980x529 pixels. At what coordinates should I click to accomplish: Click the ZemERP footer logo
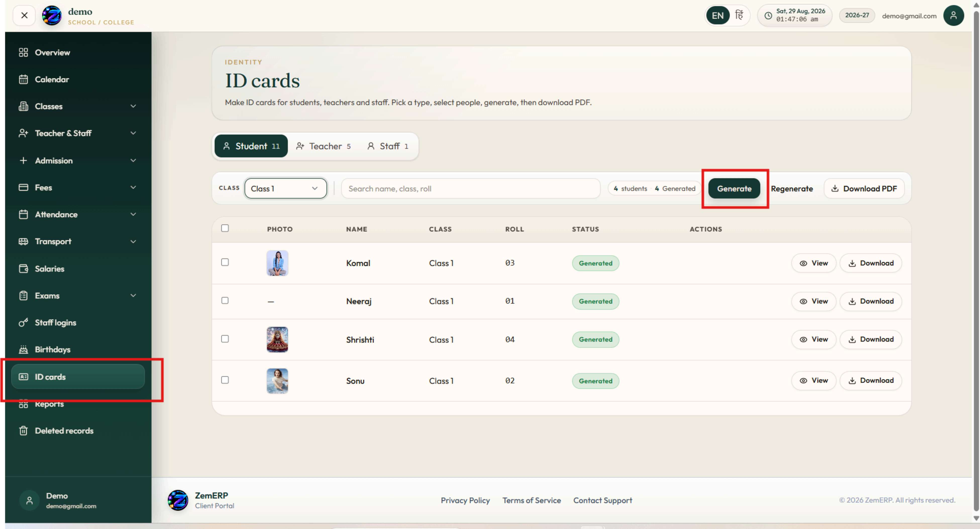(178, 500)
